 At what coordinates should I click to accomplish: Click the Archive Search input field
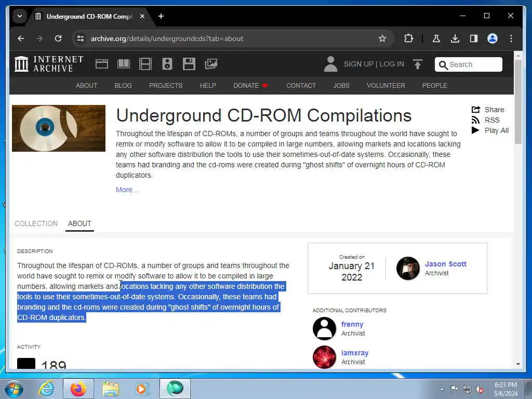468,64
